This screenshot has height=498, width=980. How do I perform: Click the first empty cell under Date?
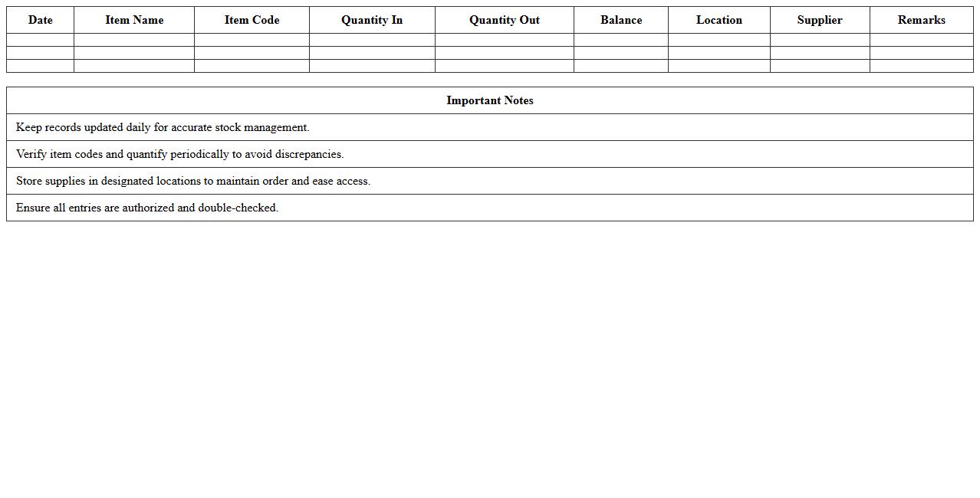(40, 40)
